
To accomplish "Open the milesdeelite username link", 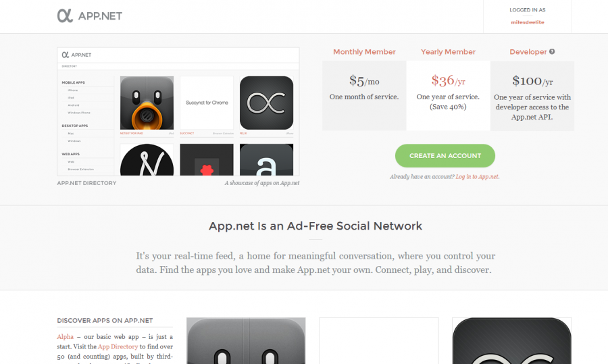I will point(528,22).
